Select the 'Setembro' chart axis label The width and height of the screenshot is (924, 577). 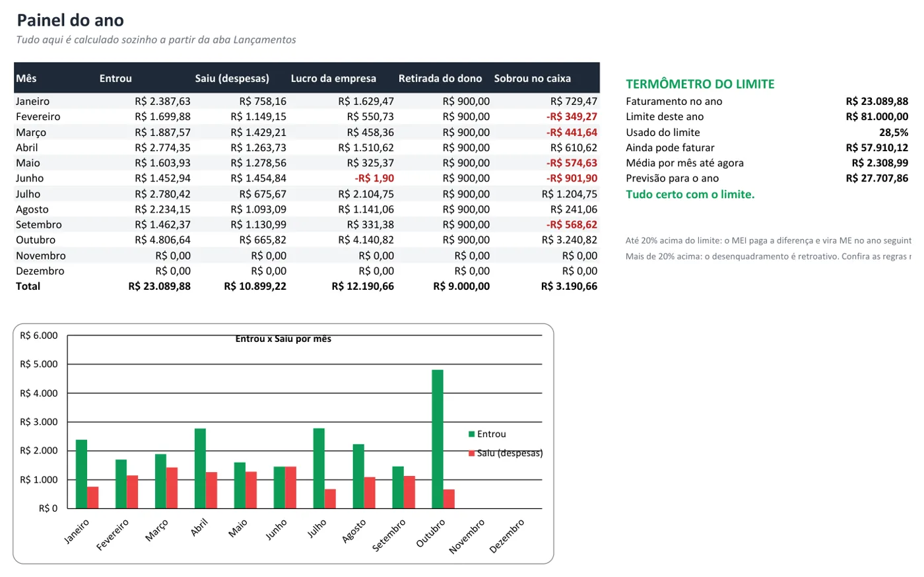[x=389, y=535]
